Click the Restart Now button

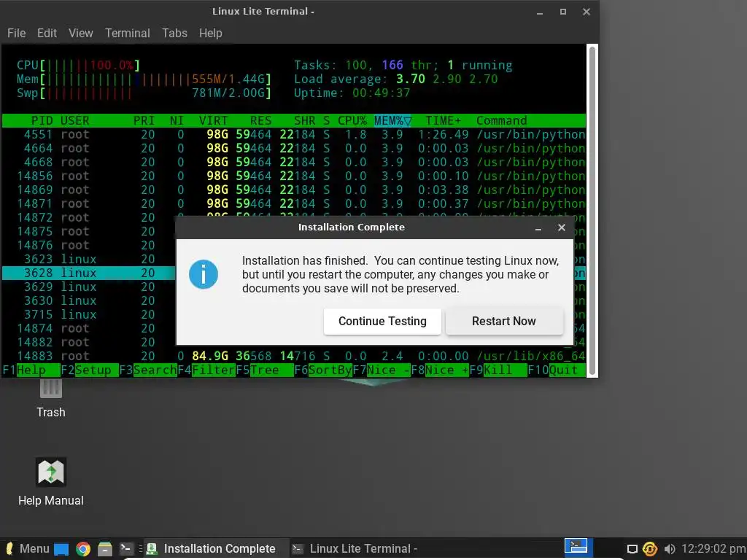[x=504, y=322]
